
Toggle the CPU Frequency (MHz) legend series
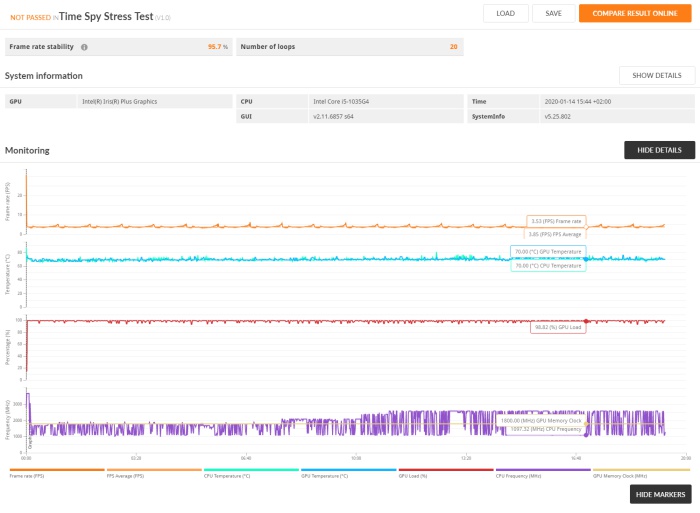coord(543,473)
